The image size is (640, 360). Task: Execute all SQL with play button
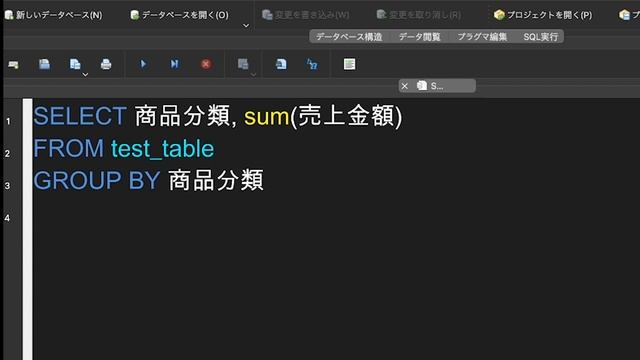pos(143,64)
